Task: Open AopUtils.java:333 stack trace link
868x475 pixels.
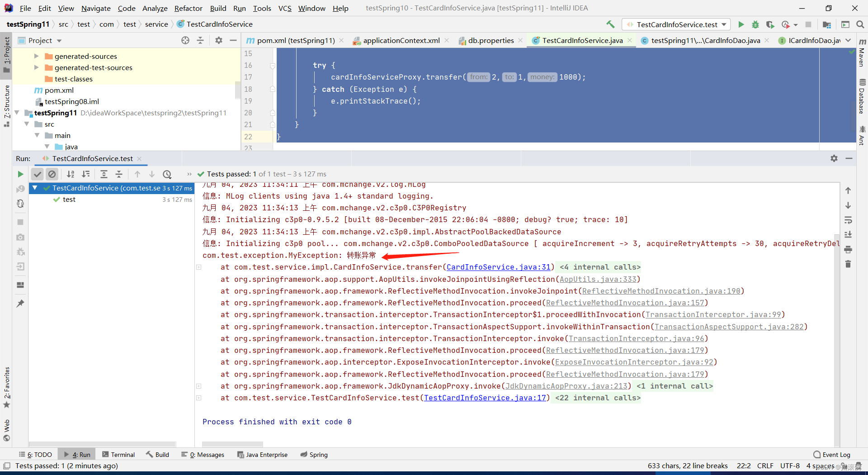Action: tap(598, 279)
